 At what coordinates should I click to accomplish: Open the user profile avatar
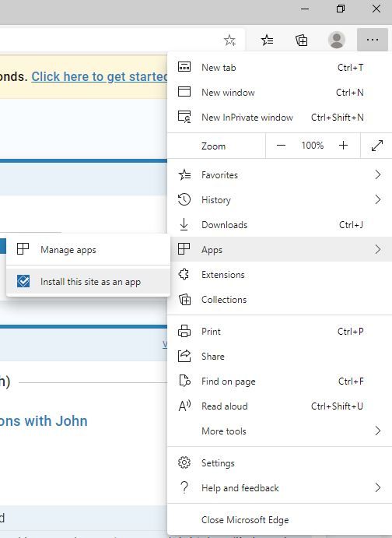coord(337,40)
